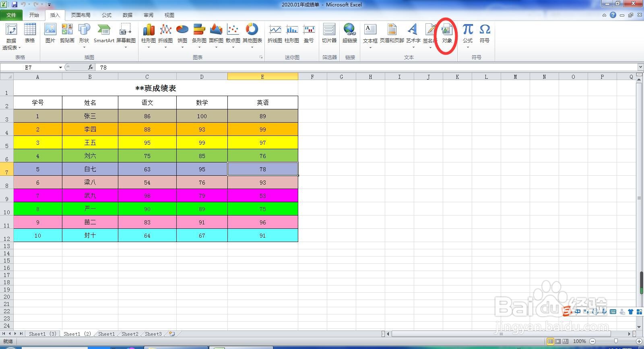Image resolution: width=644 pixels, height=349 pixels.
Task: Insert a PivotTable (数据透视表)
Action: pos(11,36)
